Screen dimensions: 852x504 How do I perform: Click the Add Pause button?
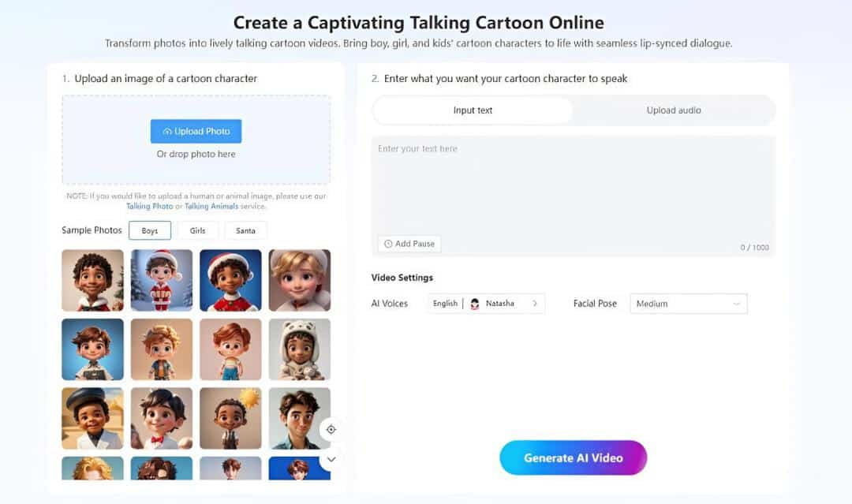click(409, 244)
